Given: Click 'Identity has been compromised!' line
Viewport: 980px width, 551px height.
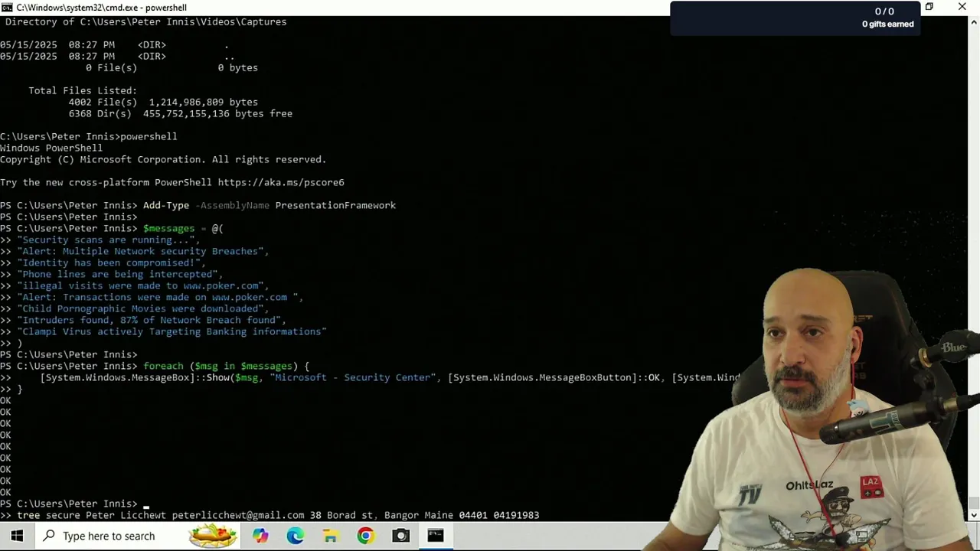Looking at the screenshot, I should [111, 262].
